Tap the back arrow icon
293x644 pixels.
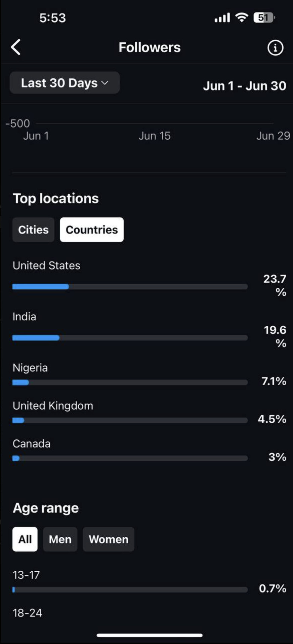click(16, 47)
